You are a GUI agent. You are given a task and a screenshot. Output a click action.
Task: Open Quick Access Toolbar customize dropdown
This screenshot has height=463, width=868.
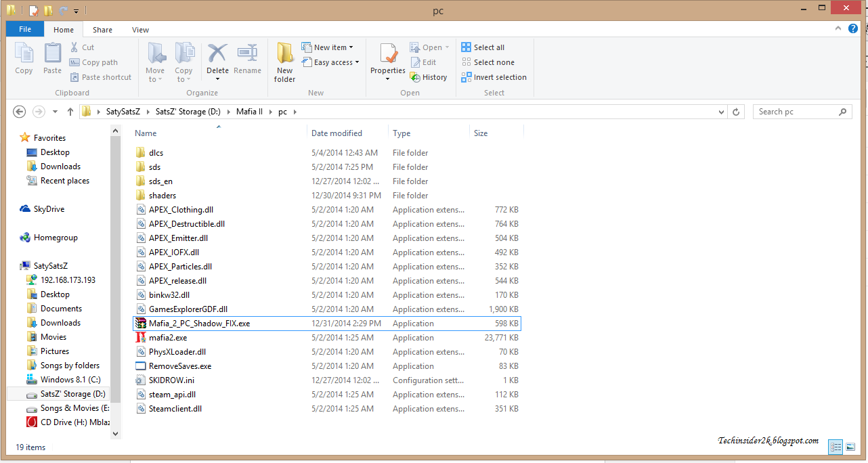tap(76, 11)
